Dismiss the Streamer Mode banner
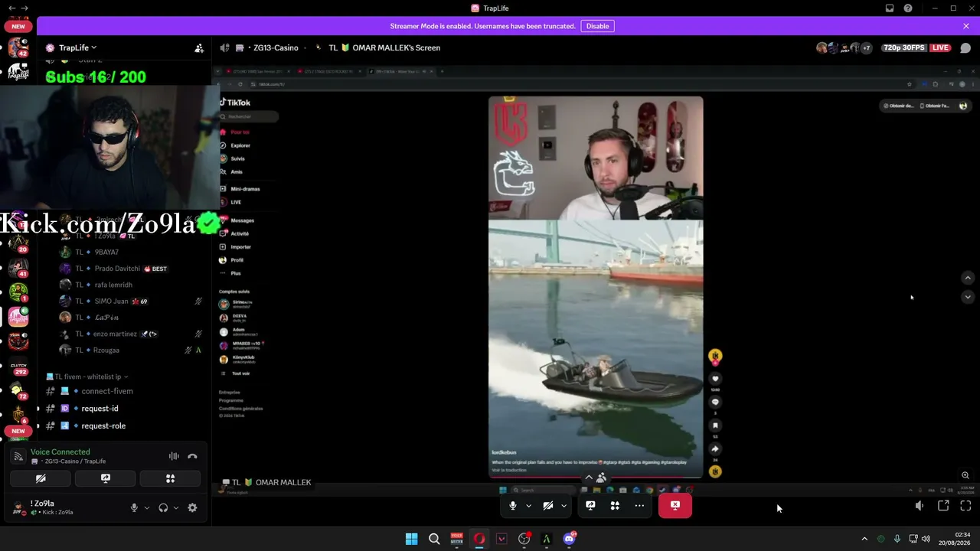The image size is (980, 551). (966, 26)
